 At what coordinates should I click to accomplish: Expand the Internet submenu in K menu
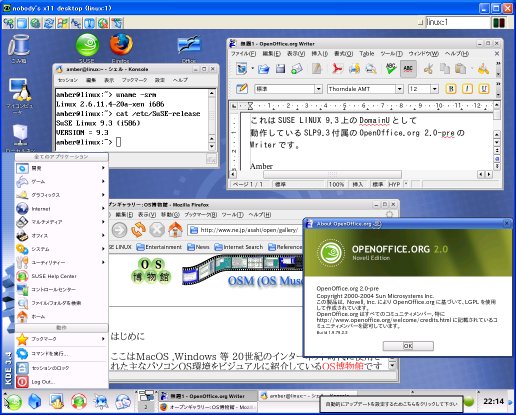pos(61,209)
